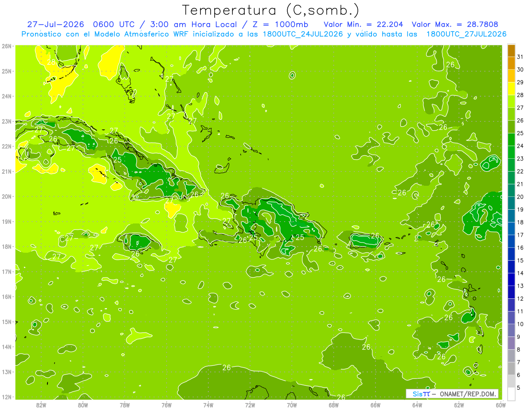Screen dimensions: 532x411
Task: Click the '30' label on the color scale
Action: 520,70
